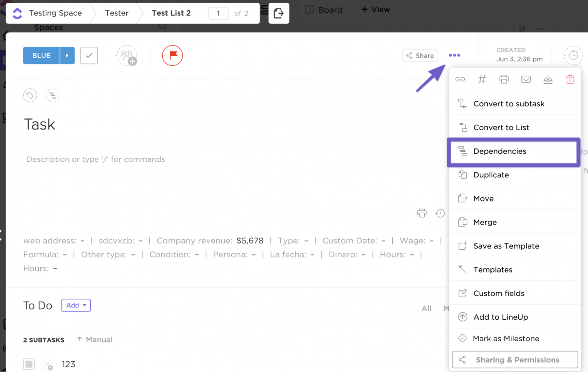Mark the task complete with checkmark

coord(89,55)
